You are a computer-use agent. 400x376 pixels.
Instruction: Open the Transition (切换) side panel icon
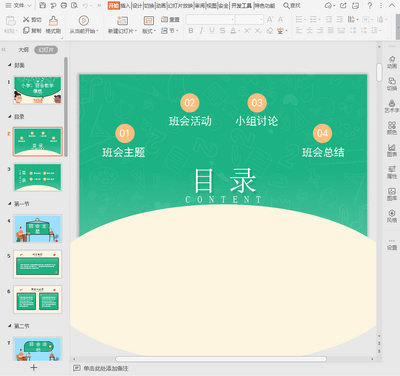click(392, 84)
